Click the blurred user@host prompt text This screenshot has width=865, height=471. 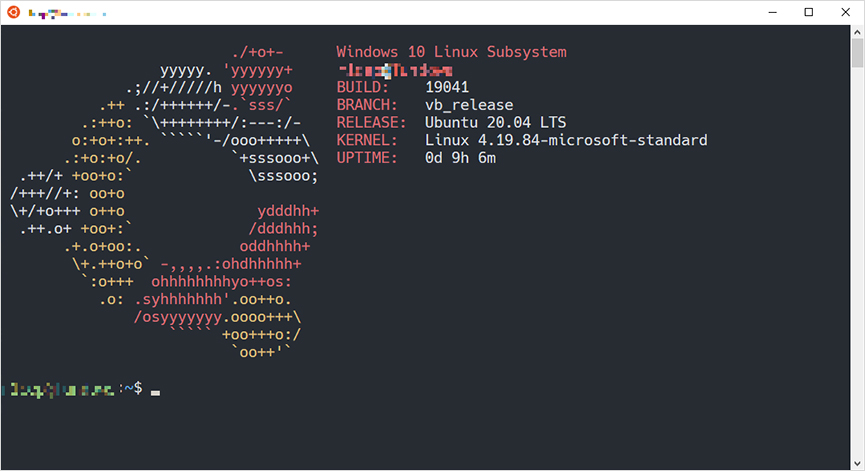click(59, 389)
